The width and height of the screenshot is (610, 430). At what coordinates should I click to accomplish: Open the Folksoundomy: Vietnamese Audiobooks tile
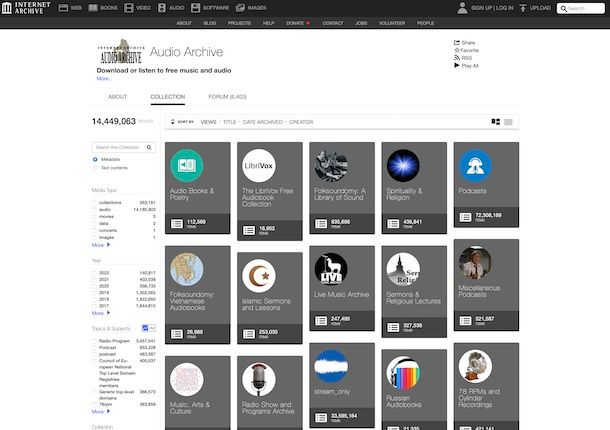tap(198, 295)
